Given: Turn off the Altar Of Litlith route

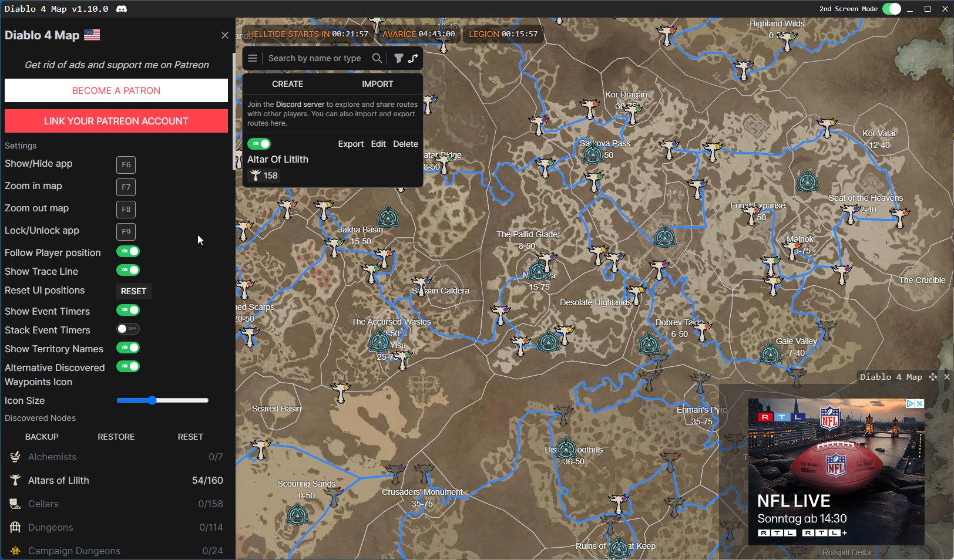Looking at the screenshot, I should (258, 144).
